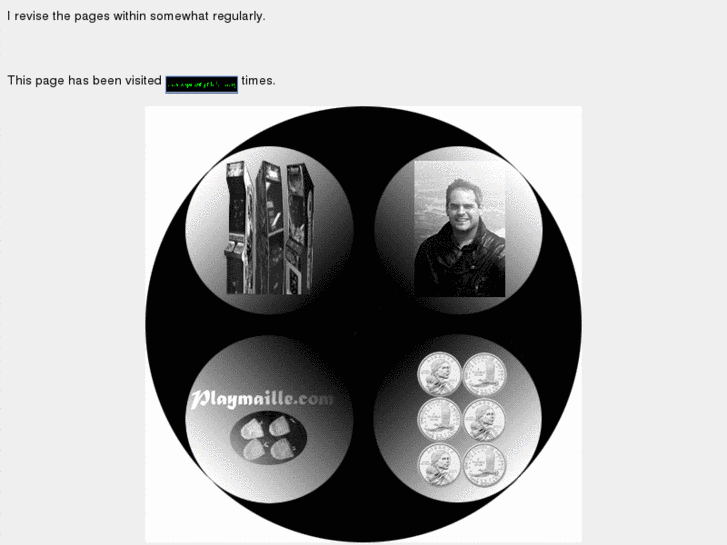Select the chainmail pieces oval picture
Image resolution: width=727 pixels, height=545 pixels.
268,438
